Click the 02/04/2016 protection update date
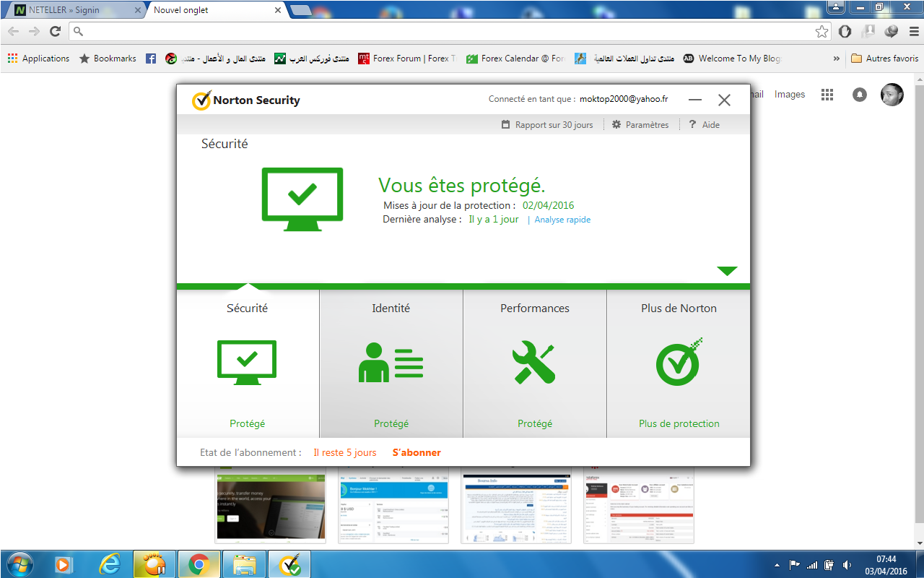The width and height of the screenshot is (924, 578). pyautogui.click(x=549, y=206)
